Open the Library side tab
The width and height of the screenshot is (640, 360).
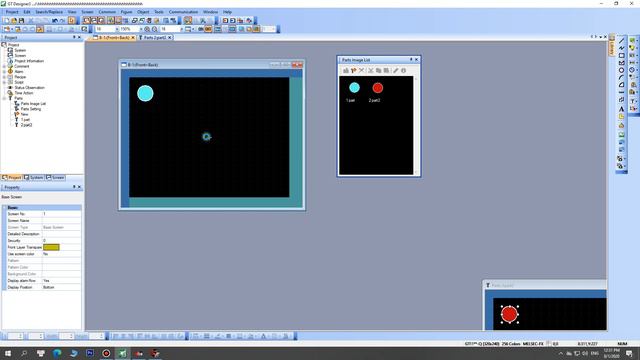tap(612, 46)
